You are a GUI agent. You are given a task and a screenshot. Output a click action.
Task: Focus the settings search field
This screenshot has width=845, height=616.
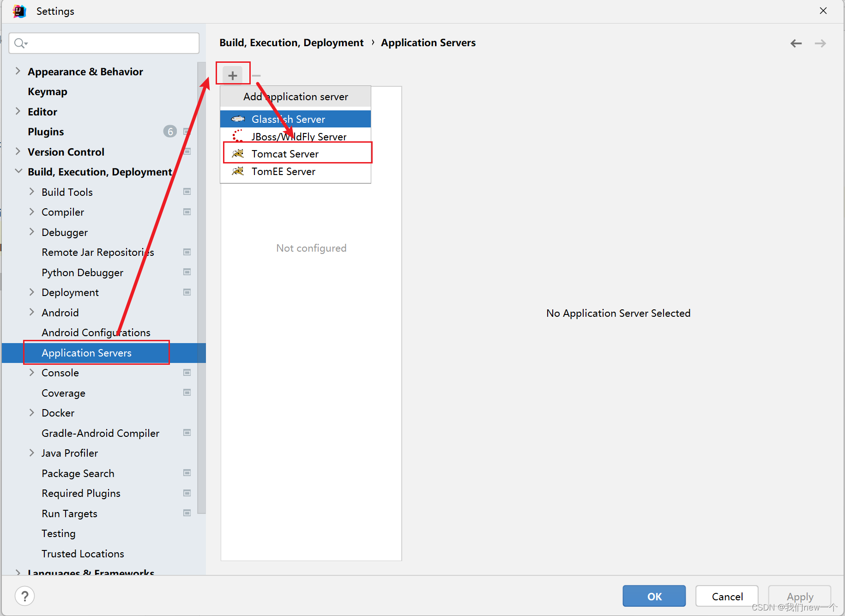[x=104, y=43]
